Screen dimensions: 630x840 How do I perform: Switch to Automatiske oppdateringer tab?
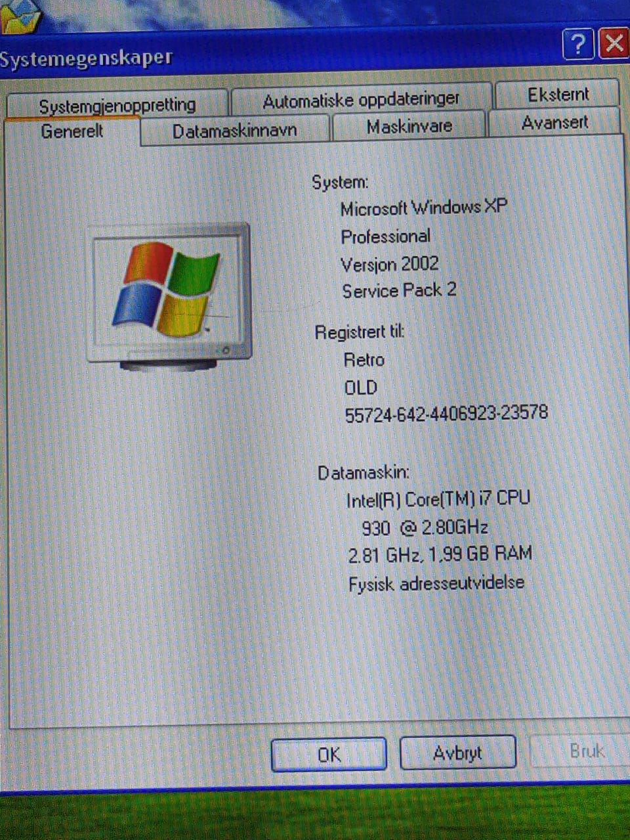361,100
